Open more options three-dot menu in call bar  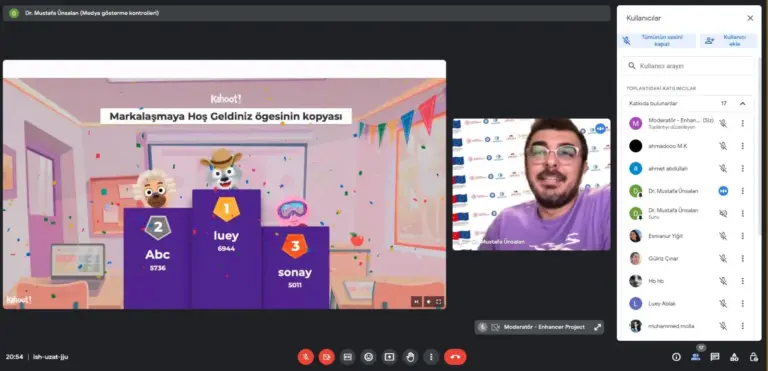coord(431,357)
